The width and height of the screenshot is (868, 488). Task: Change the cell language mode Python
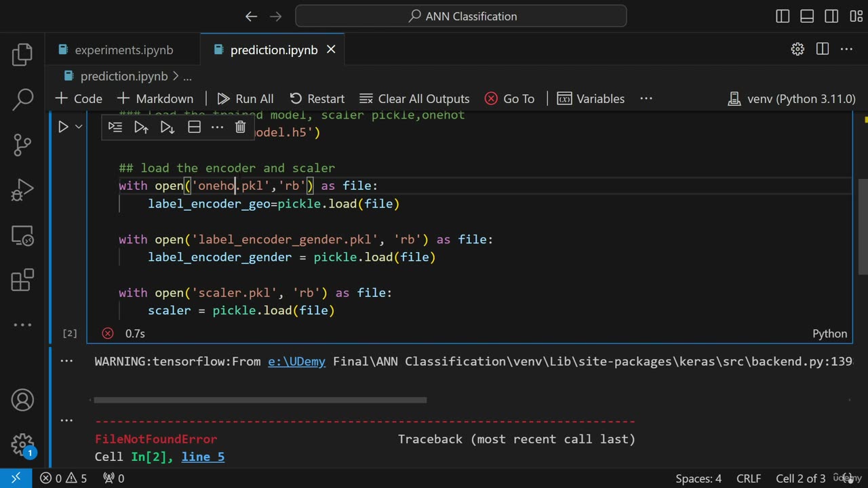830,333
